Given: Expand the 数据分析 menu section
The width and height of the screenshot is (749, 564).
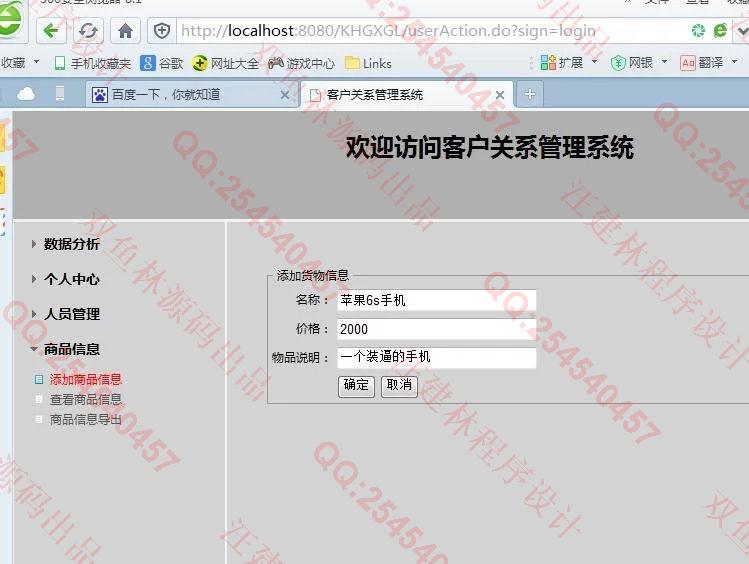Looking at the screenshot, I should [x=66, y=244].
